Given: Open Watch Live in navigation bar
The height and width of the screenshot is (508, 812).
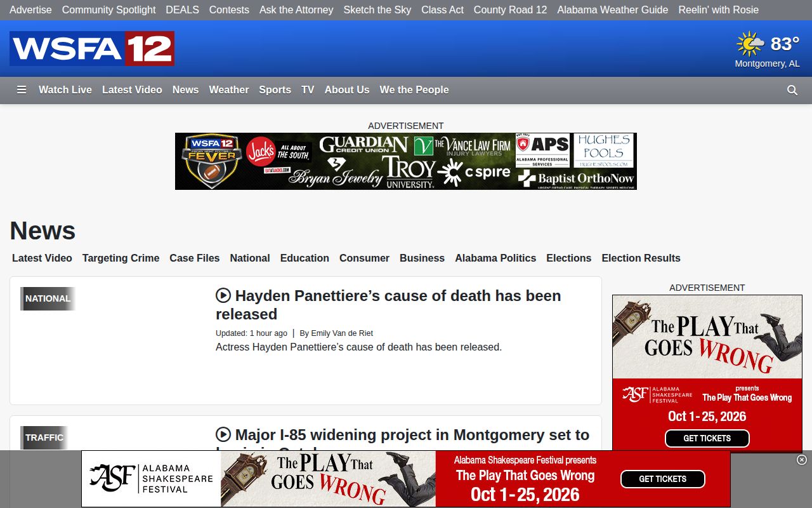Looking at the screenshot, I should coord(65,90).
